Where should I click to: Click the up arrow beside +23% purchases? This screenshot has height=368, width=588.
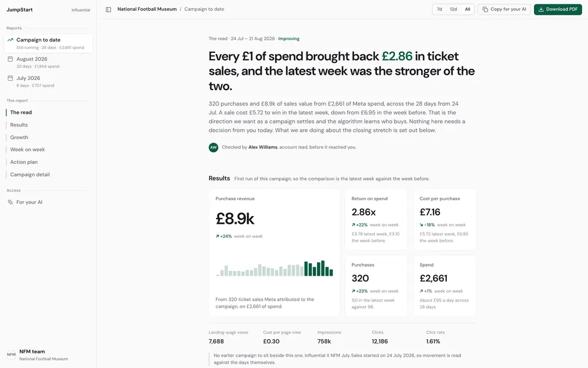coord(353,291)
